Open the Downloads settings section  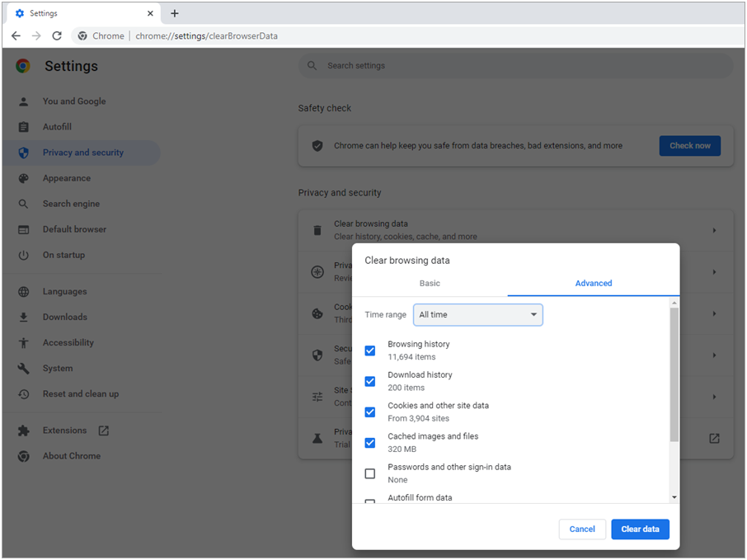pos(65,318)
